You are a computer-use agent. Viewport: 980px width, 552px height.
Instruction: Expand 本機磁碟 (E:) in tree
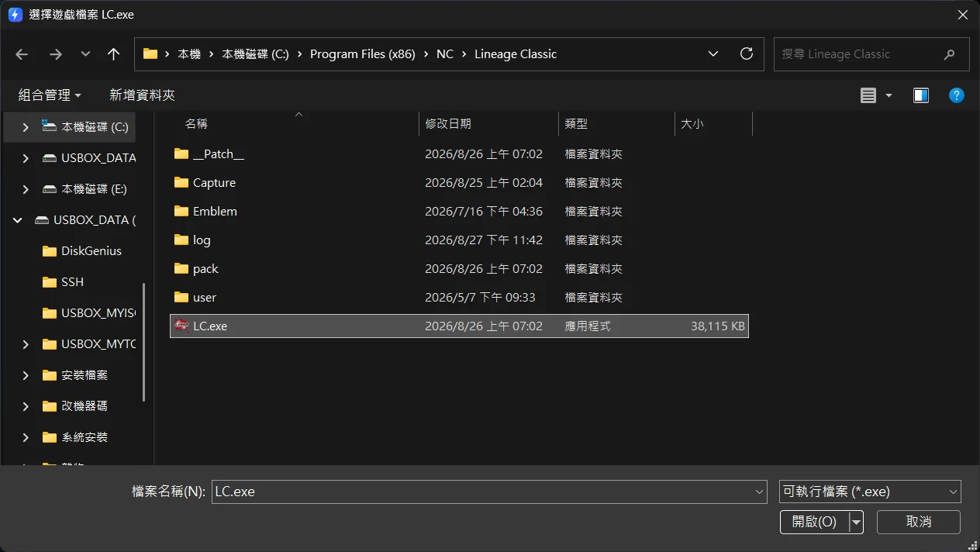[x=26, y=189]
